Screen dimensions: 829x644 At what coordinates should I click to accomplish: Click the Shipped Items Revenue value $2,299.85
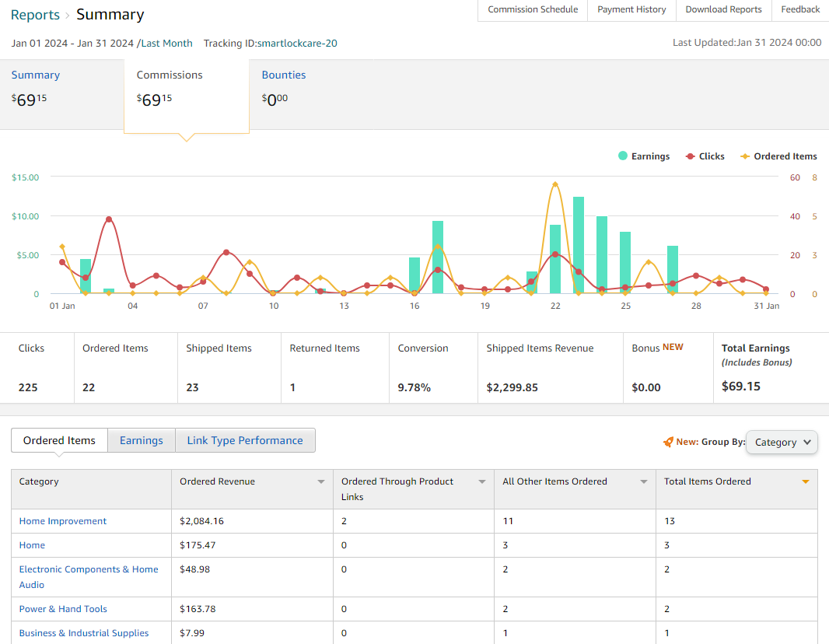point(512,387)
